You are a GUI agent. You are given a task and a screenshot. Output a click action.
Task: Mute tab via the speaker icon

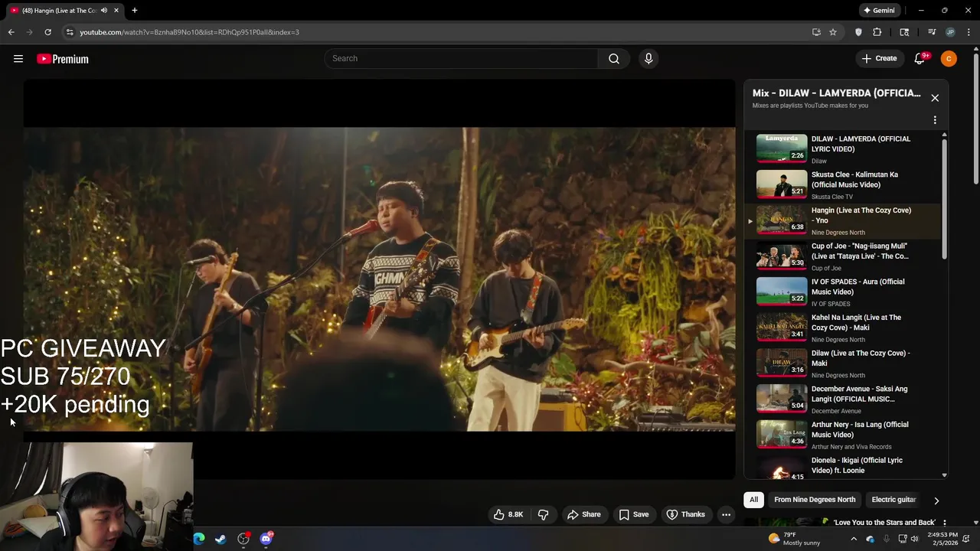tap(103, 11)
